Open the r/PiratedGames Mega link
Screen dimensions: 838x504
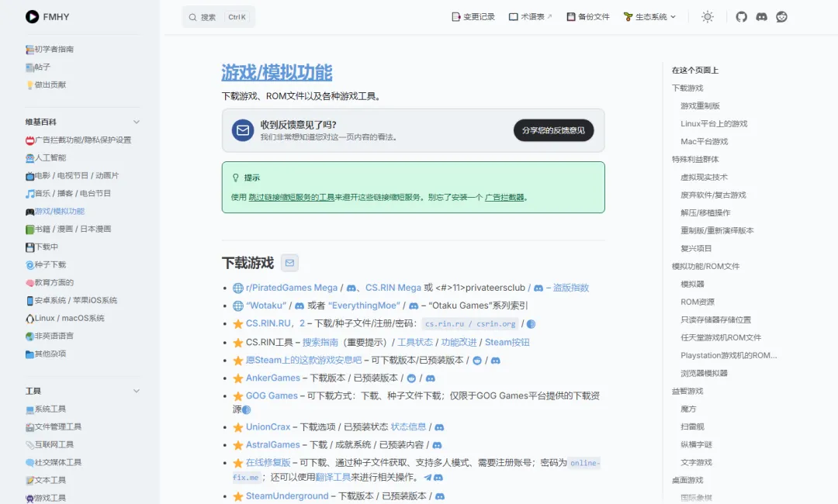(x=291, y=287)
